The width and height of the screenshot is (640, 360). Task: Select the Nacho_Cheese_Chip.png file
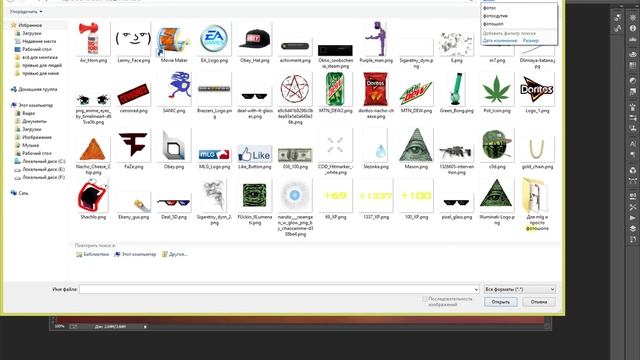click(x=93, y=149)
